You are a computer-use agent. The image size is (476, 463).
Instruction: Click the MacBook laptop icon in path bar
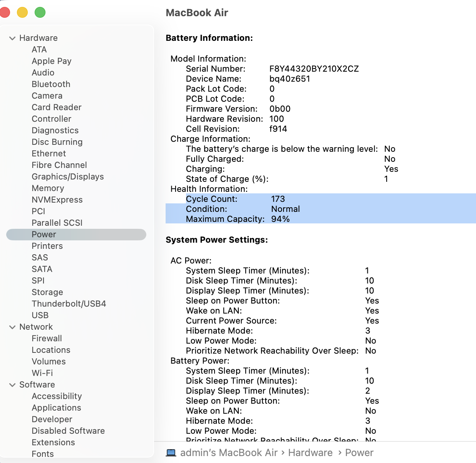171,453
